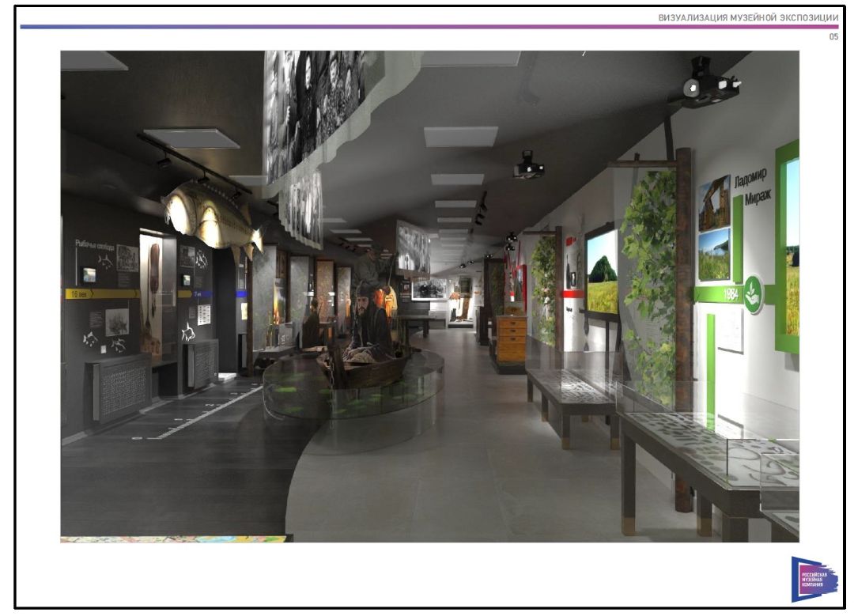Click the page number 05
This screenshot has width=854, height=616.
[x=834, y=36]
